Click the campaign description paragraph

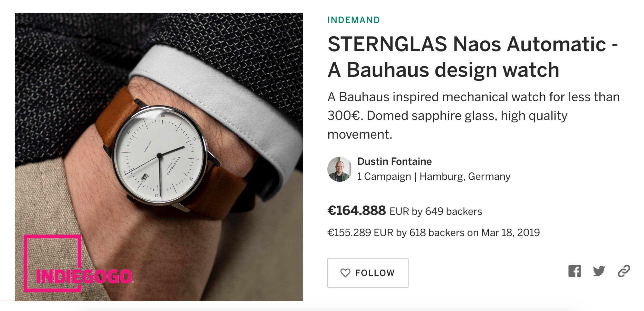tap(474, 116)
